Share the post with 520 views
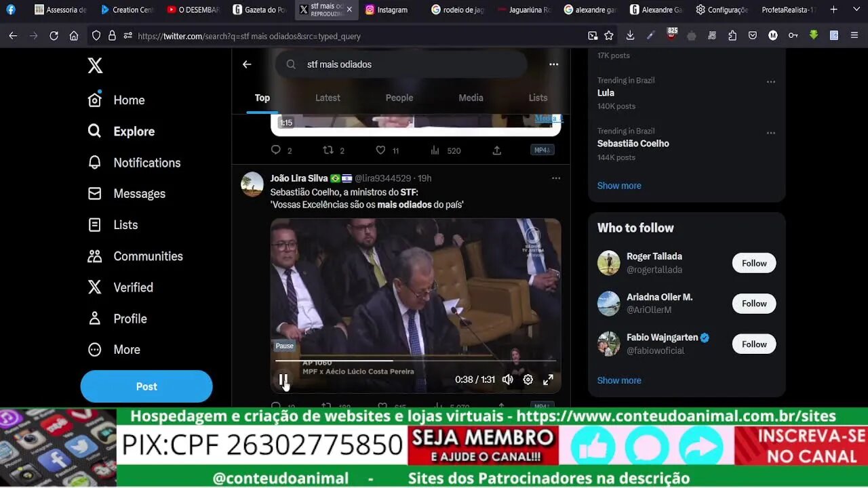Screen dimensions: 868x488 tap(497, 150)
